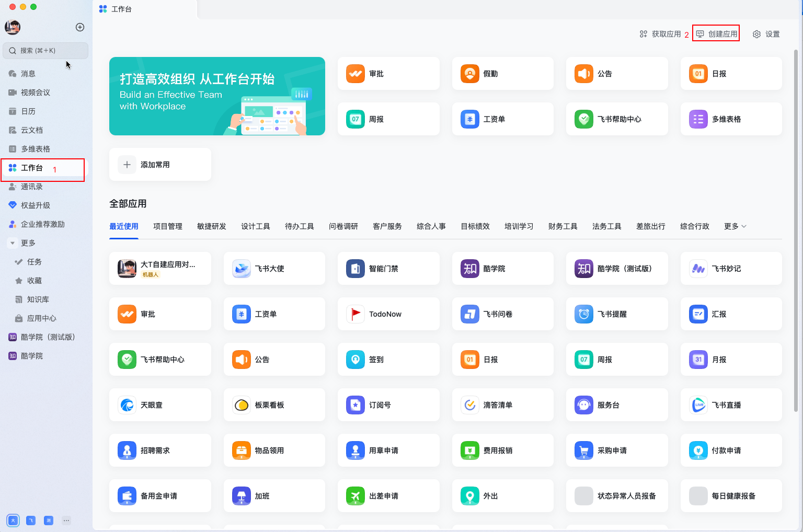The width and height of the screenshot is (803, 532).
Task: Open 知识库 under 更多
Action: click(44, 299)
